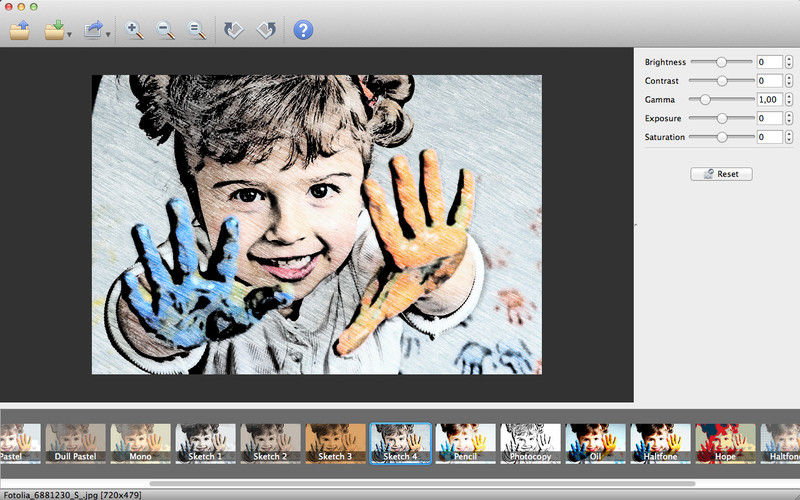The image size is (800, 500).
Task: Expand the save folder dropdown arrow
Action: [69, 35]
